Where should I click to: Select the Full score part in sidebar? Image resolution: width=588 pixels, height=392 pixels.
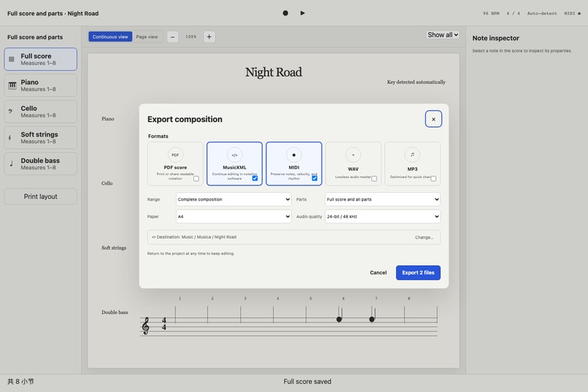pos(41,59)
